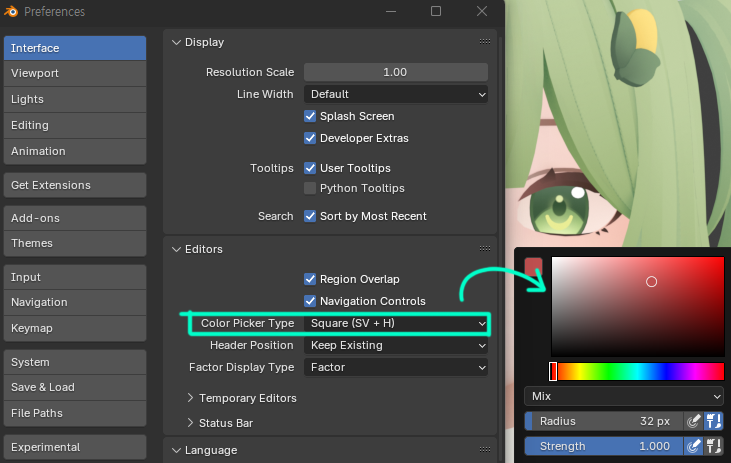Toggle unified Radius brush setting

[713, 421]
